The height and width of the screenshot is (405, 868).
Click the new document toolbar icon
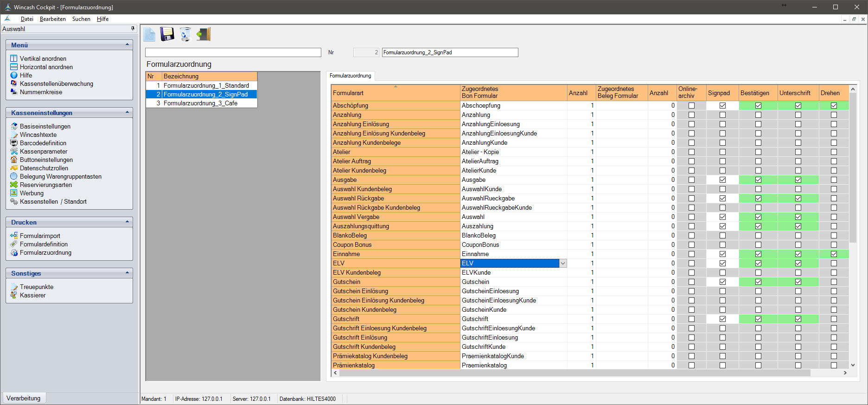click(149, 34)
